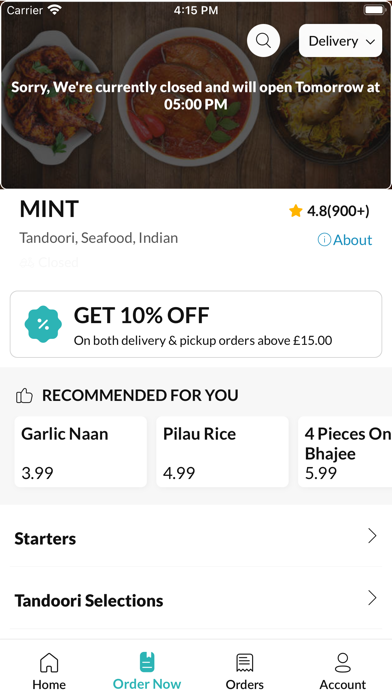Click the About link text

352,240
